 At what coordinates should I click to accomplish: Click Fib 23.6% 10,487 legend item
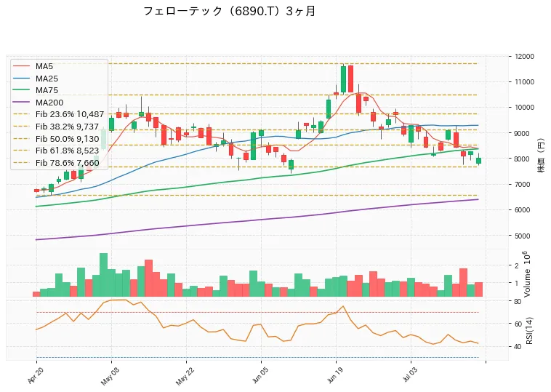[59, 115]
